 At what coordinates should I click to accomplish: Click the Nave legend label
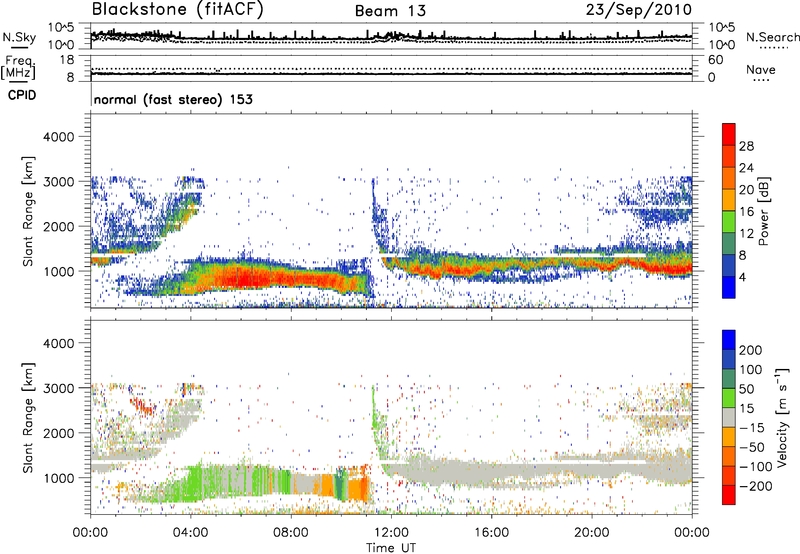(761, 70)
